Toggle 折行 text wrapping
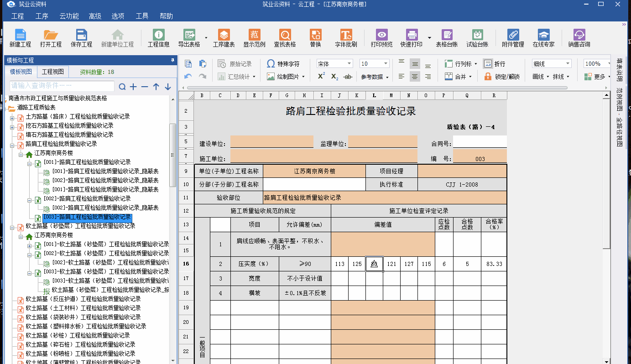This screenshot has width=631, height=364. 495,64
